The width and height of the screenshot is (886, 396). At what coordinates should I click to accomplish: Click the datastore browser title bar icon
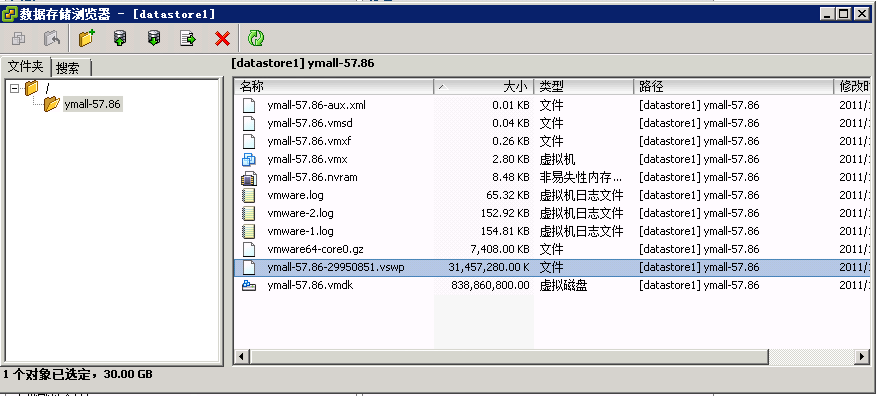tap(10, 14)
